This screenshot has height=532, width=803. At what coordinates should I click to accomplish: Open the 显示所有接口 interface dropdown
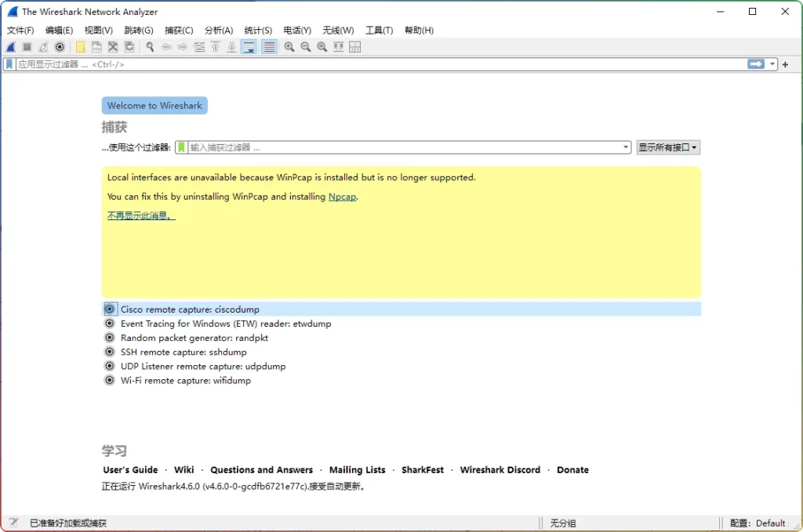pos(668,147)
